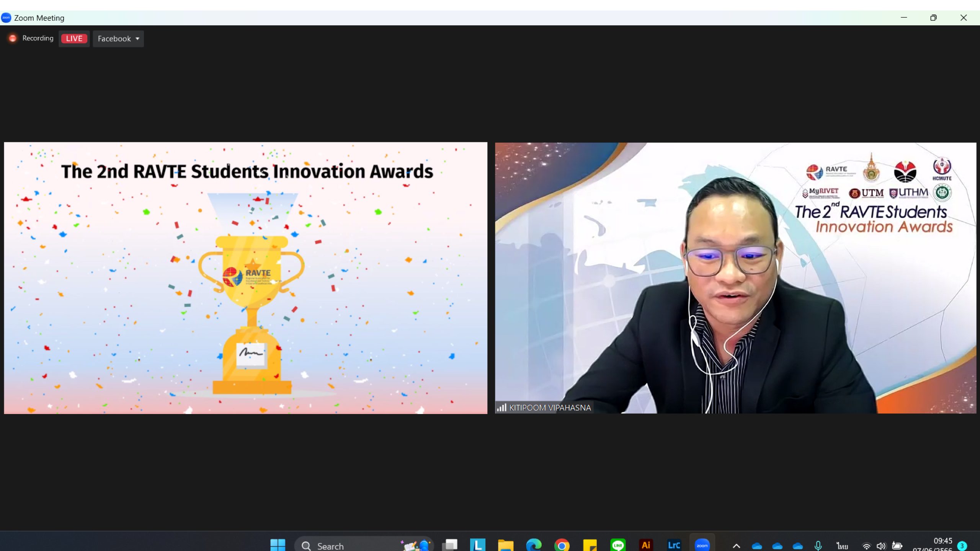Select KITIPOOM VIPAHASNA's video tile
Image resolution: width=980 pixels, height=551 pixels.
click(x=735, y=278)
